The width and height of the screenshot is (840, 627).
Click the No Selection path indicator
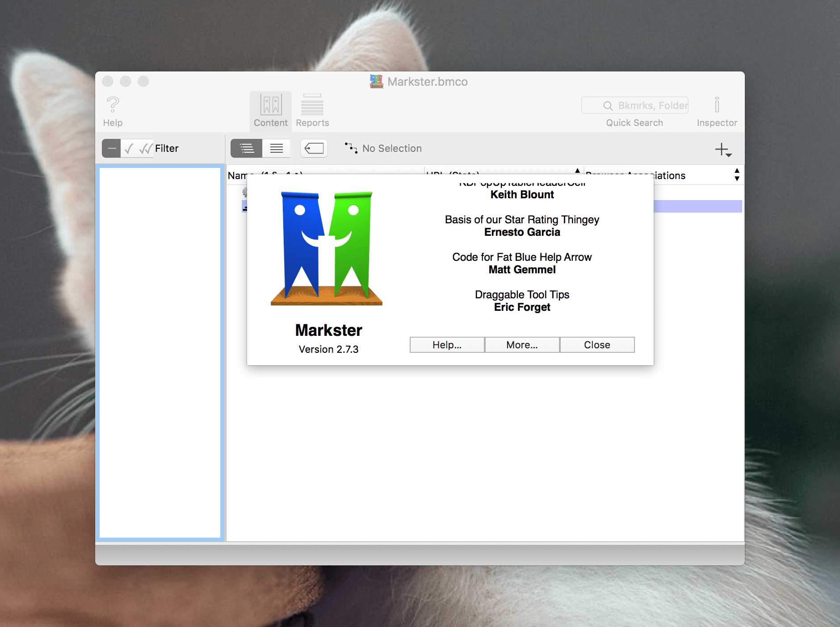pos(383,148)
